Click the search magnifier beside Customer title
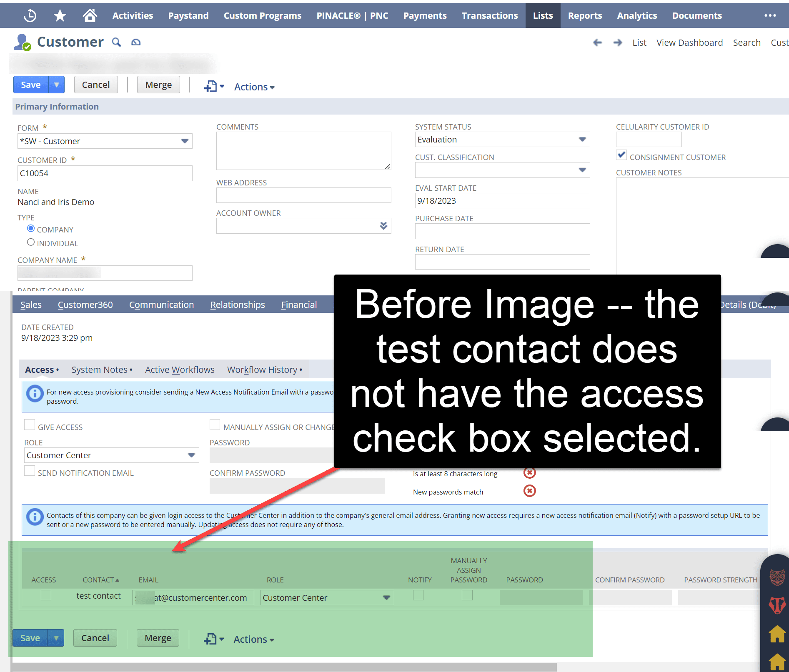Viewport: 789px width, 672px height. (116, 42)
